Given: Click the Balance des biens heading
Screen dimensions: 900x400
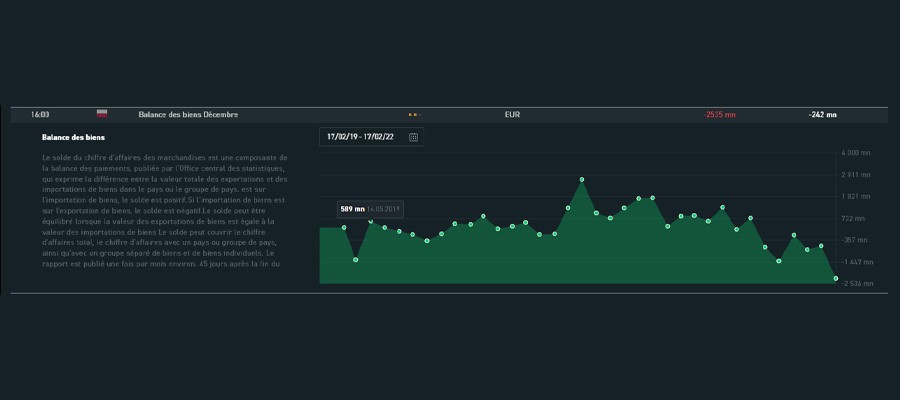Looking at the screenshot, I should tap(73, 138).
